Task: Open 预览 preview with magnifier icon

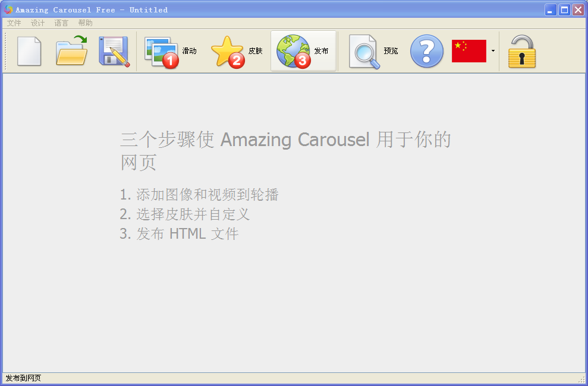Action: [x=373, y=51]
